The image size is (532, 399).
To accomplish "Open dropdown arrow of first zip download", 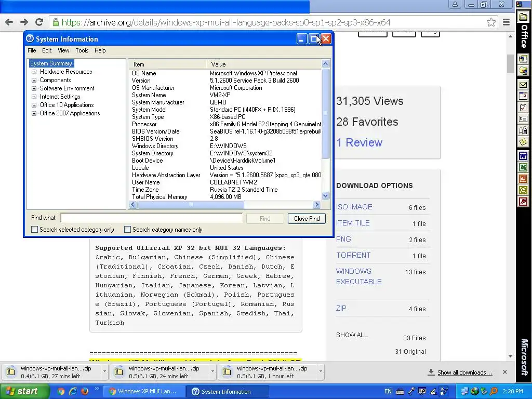I will coord(104,371).
